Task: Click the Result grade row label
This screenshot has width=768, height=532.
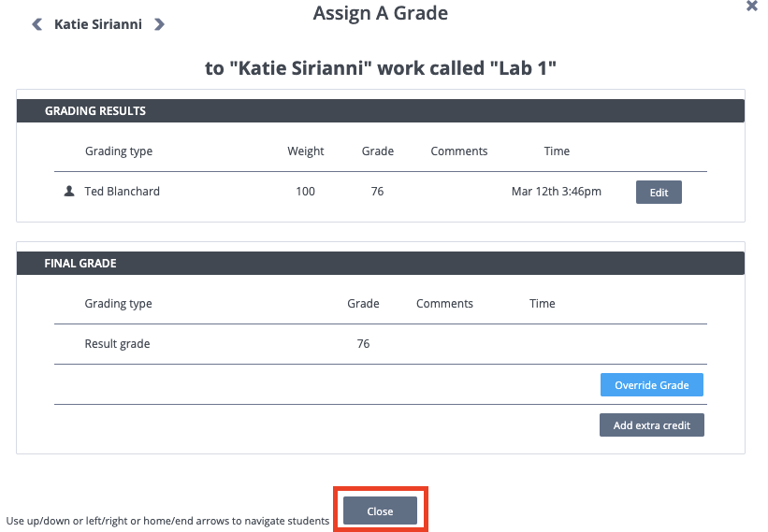Action: point(117,344)
